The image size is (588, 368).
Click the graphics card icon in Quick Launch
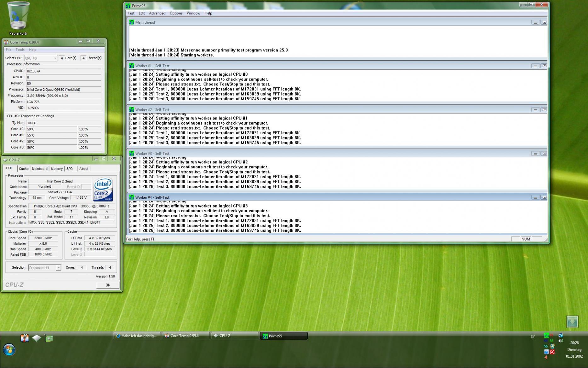49,338
